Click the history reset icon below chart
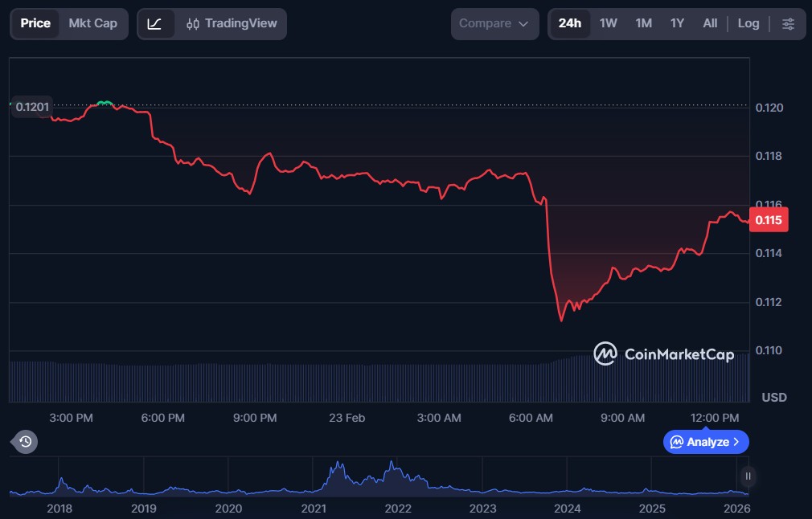The width and height of the screenshot is (812, 519). tap(25, 441)
